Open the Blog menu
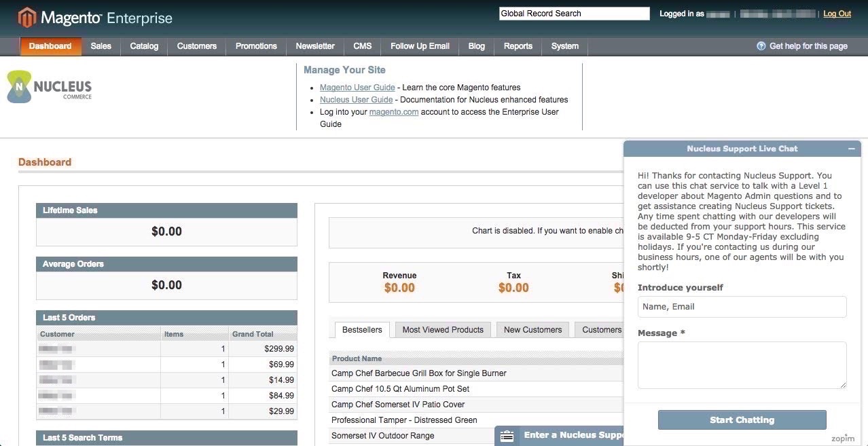The image size is (868, 446). (477, 46)
